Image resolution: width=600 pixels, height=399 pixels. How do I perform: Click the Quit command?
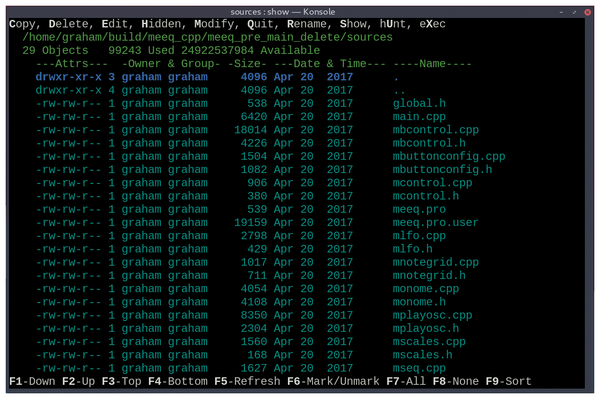(260, 24)
